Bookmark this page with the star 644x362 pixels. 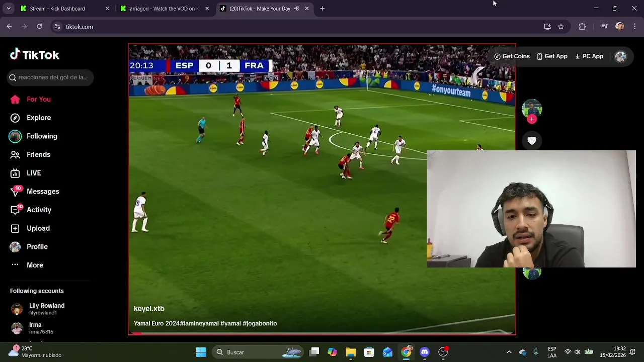[561, 27]
